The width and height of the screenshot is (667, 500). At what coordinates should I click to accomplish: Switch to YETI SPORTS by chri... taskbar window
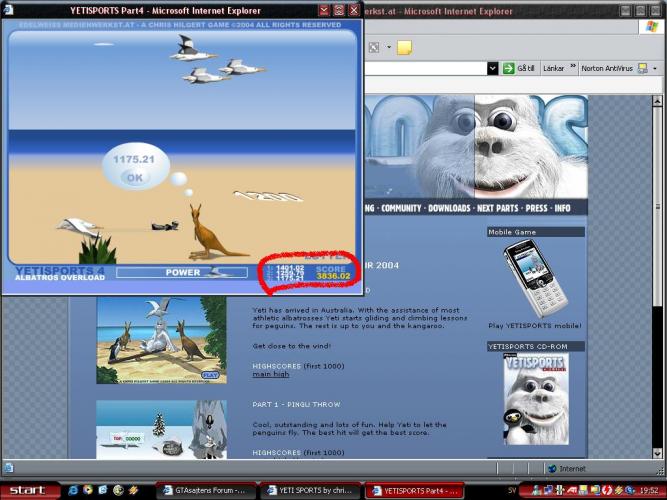coord(310,491)
